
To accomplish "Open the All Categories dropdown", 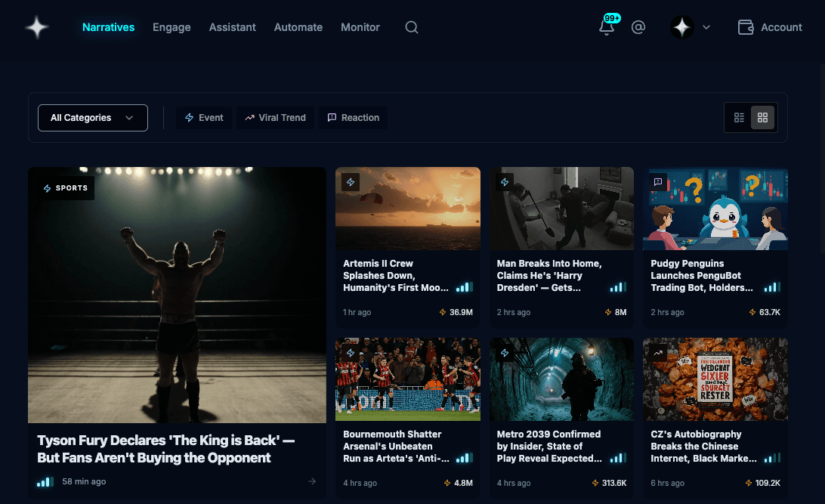I will tap(92, 118).
